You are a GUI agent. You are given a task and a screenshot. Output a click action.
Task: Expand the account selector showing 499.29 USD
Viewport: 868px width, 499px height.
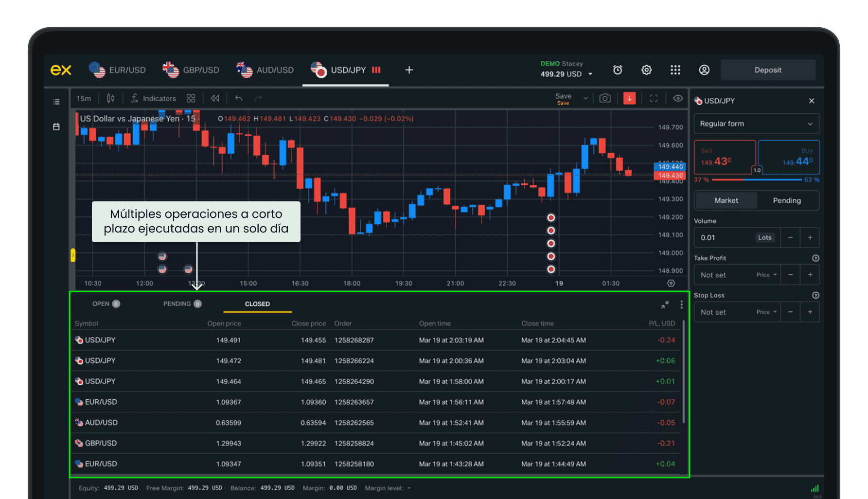point(590,74)
